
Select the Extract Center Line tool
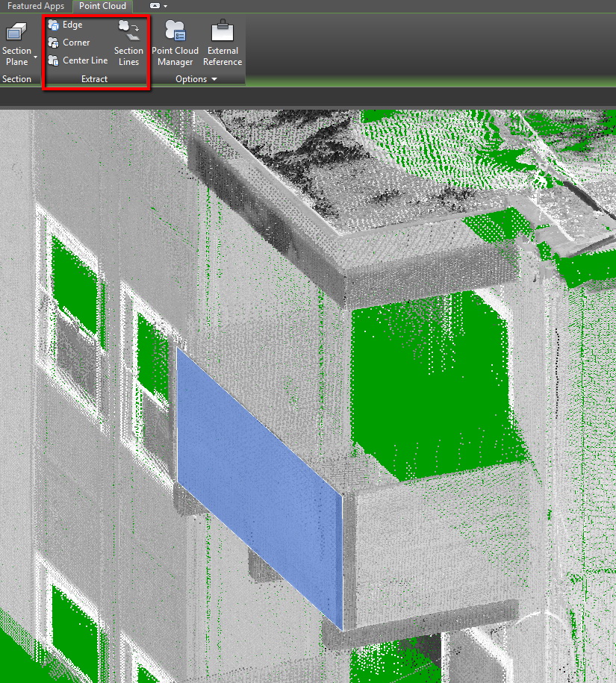(x=78, y=60)
